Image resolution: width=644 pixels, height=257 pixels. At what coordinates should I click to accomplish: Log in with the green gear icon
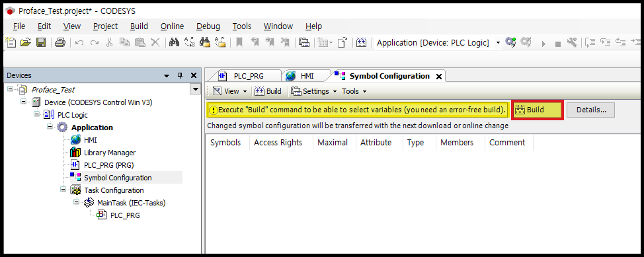point(510,42)
